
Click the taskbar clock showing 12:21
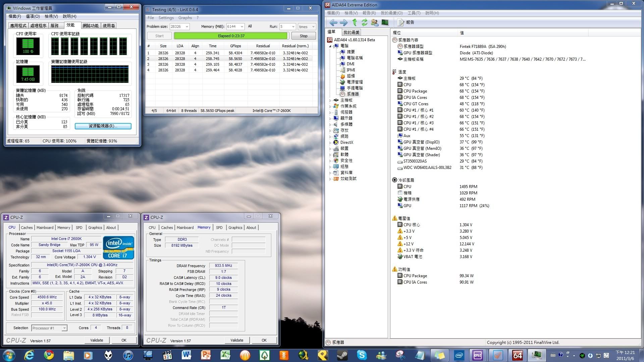[625, 355]
